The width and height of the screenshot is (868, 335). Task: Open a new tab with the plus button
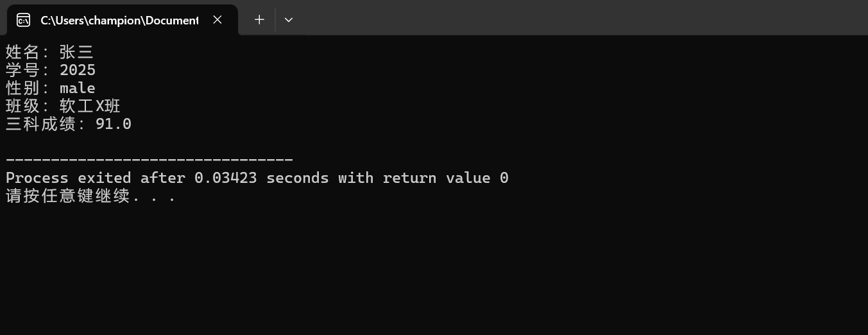[x=259, y=20]
